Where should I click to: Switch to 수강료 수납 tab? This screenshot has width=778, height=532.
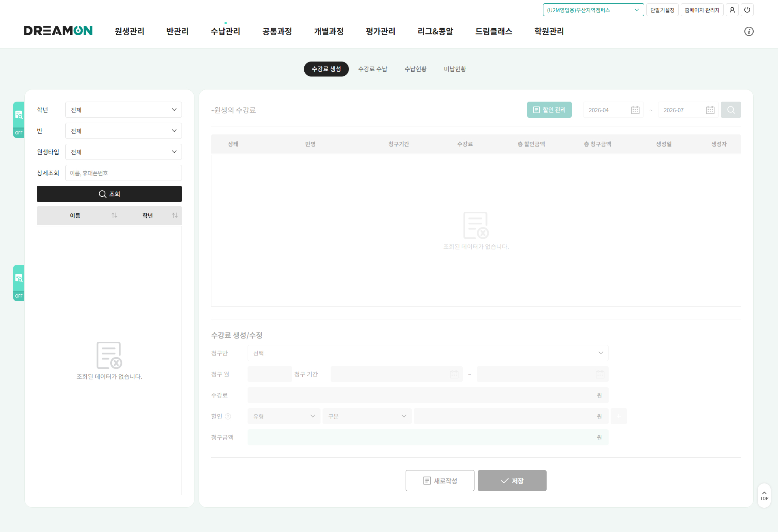[373, 69]
